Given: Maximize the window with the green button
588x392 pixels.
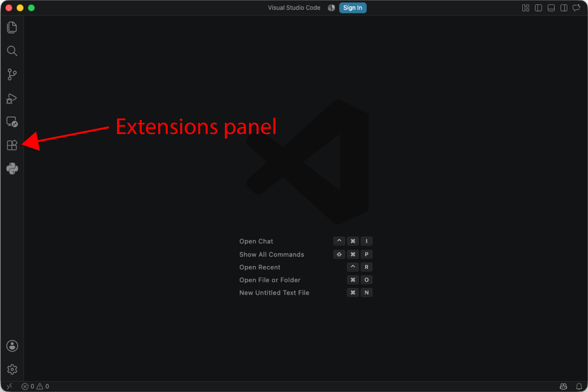Looking at the screenshot, I should [31, 8].
